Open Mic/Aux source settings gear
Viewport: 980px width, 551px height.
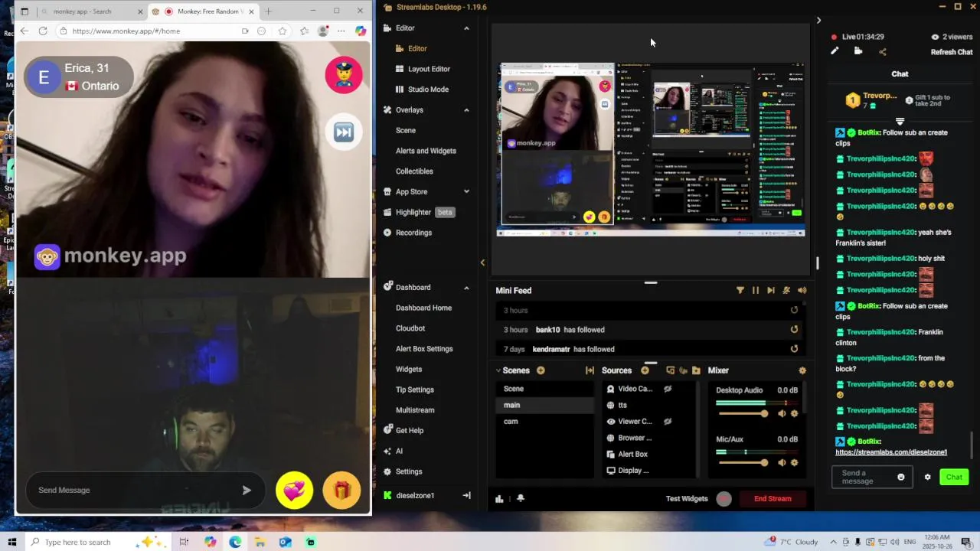(794, 462)
